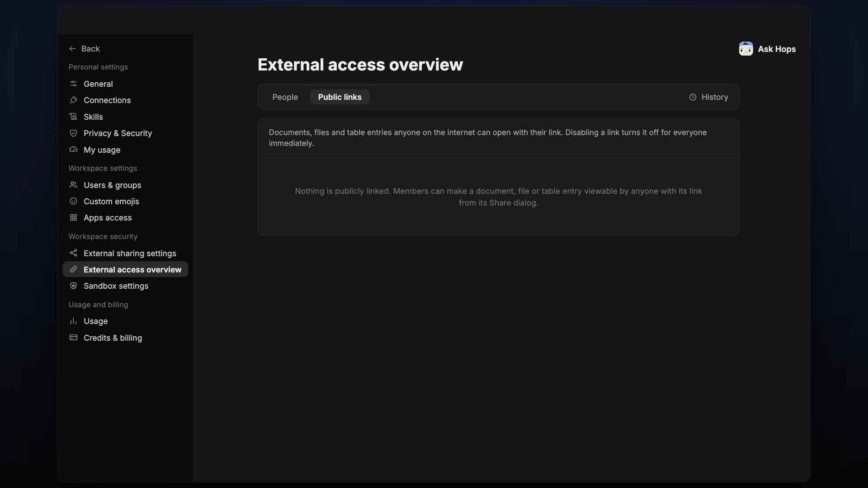Click the External sharing settings share icon
The width and height of the screenshot is (868, 488).
[x=73, y=253]
